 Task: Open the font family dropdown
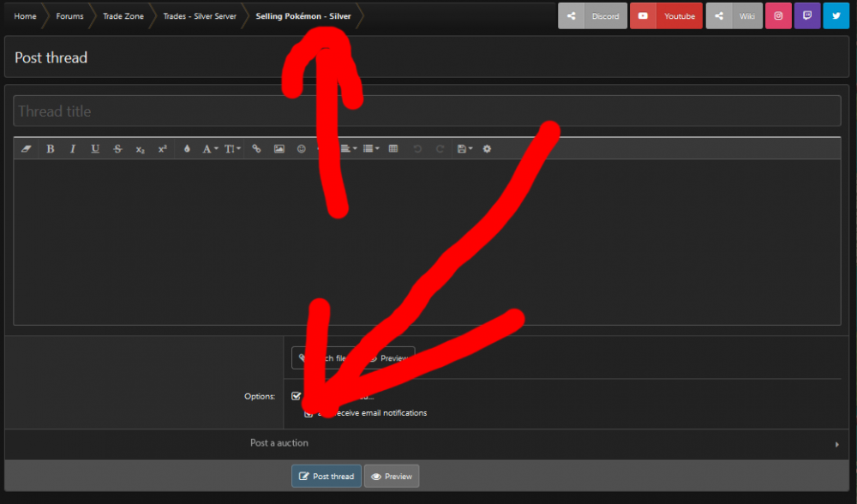pos(210,149)
